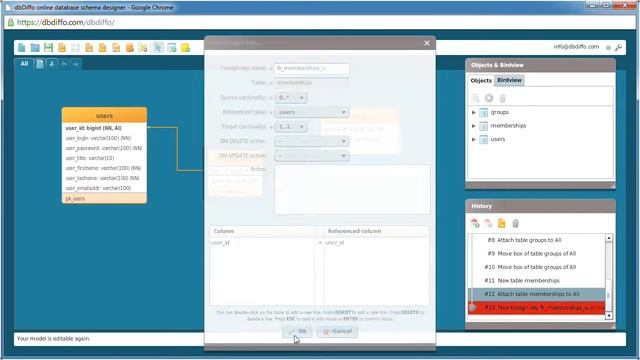This screenshot has height=360, width=640.
Task: Click the Foreign key name input field
Action: pyautogui.click(x=312, y=68)
